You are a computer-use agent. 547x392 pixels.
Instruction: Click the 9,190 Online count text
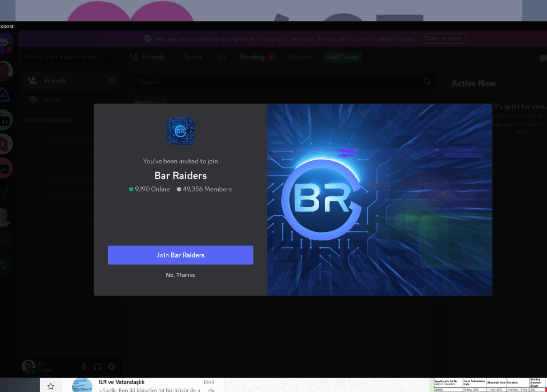(x=152, y=189)
